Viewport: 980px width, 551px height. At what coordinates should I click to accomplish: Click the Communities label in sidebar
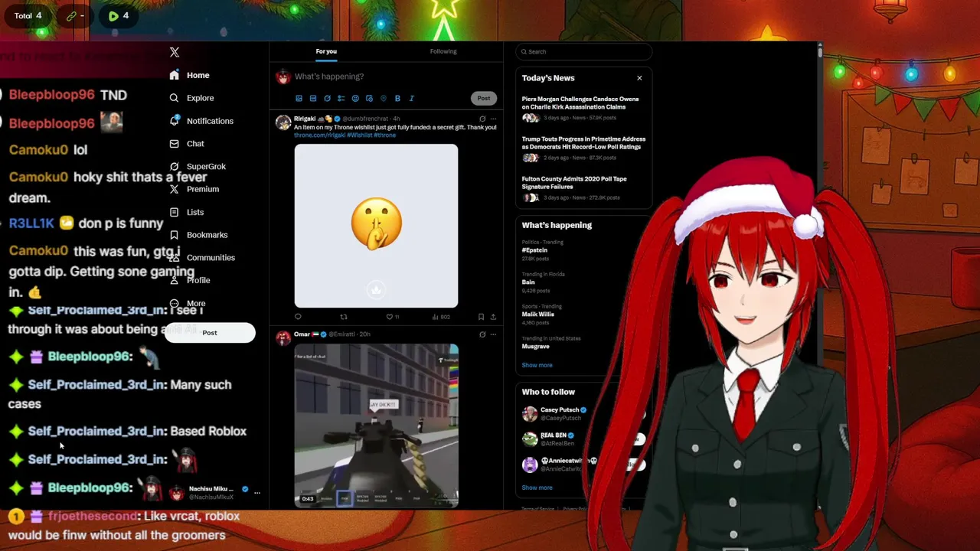tap(211, 258)
